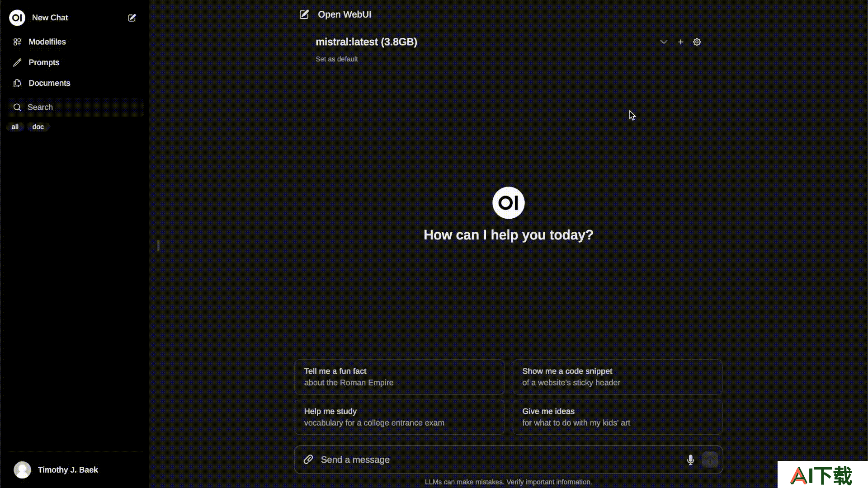Click the send message arrow button
The height and width of the screenshot is (488, 868).
pyautogui.click(x=710, y=460)
